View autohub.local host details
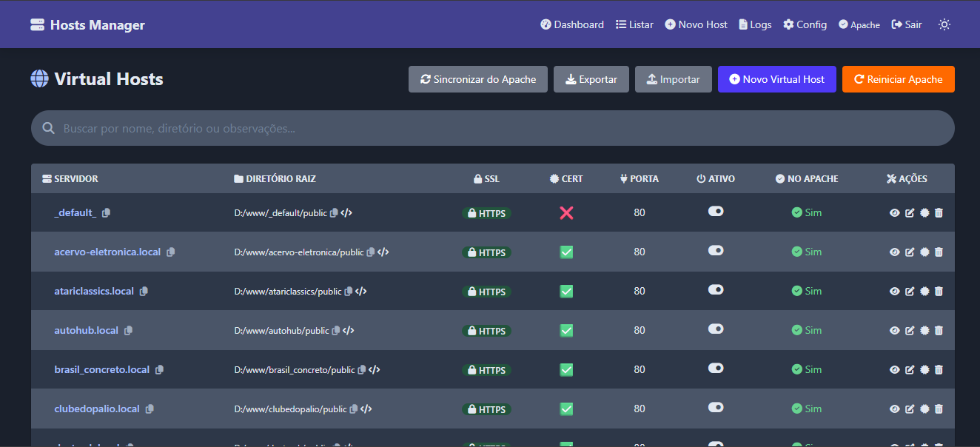The height and width of the screenshot is (447, 980). pos(895,331)
